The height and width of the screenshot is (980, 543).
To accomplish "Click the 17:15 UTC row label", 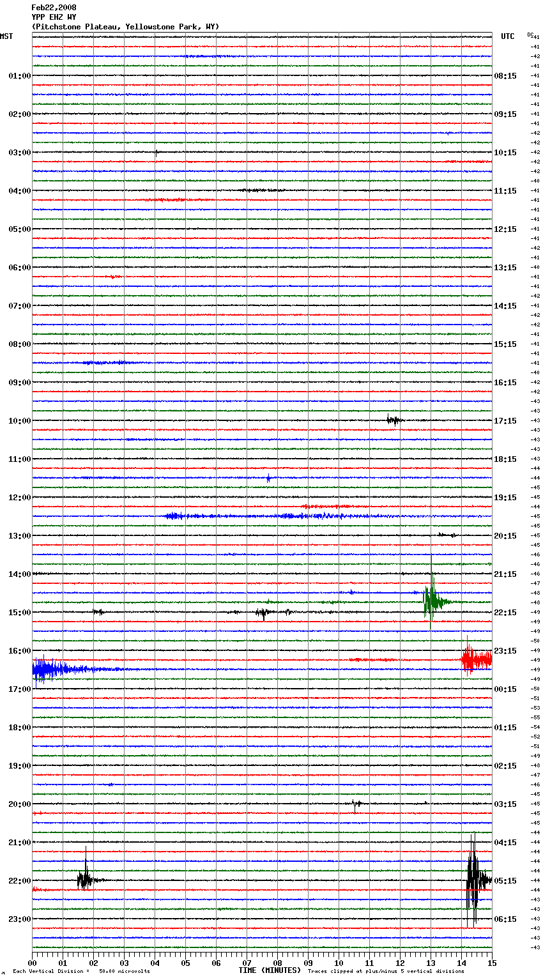I will point(505,421).
